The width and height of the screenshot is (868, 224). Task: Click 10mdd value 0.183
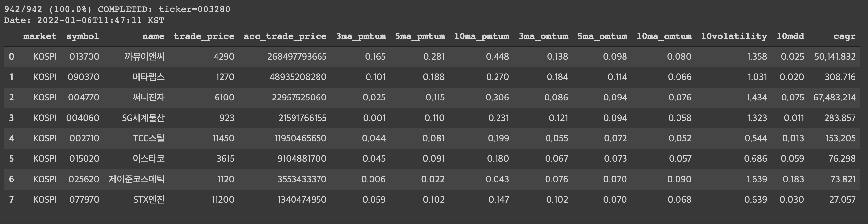pos(793,179)
